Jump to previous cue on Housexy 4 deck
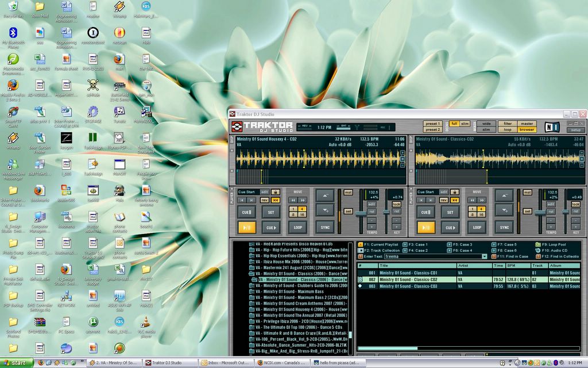Viewport: 588px width, 368px height. 242,200
